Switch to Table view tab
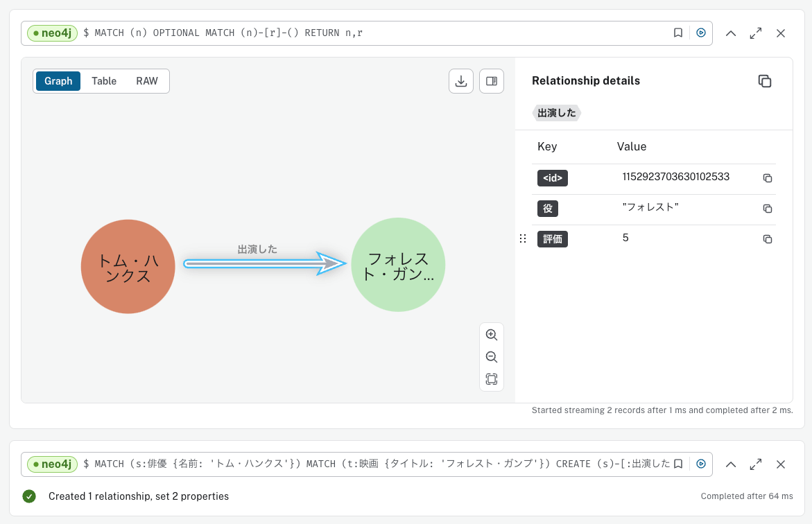Image resolution: width=812 pixels, height=524 pixels. 104,81
